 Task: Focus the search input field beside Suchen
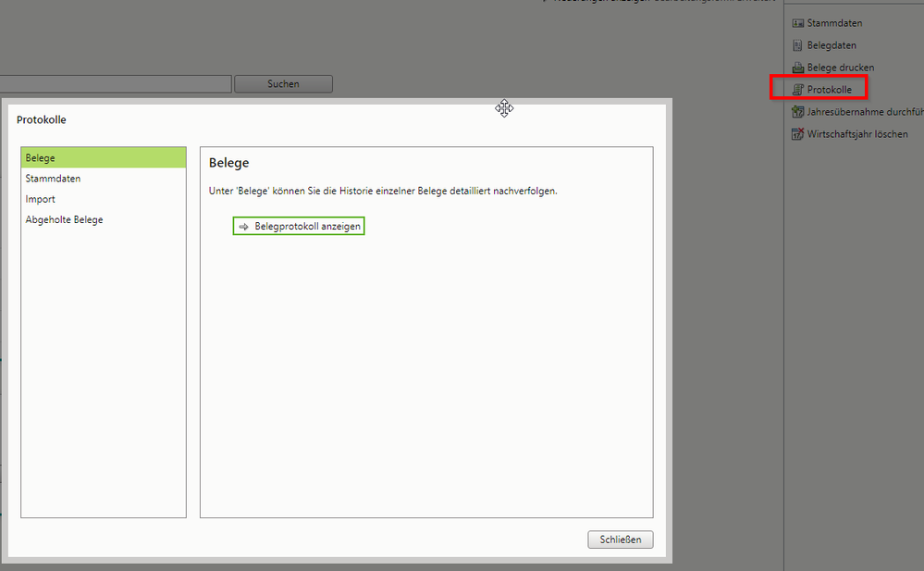pos(116,84)
